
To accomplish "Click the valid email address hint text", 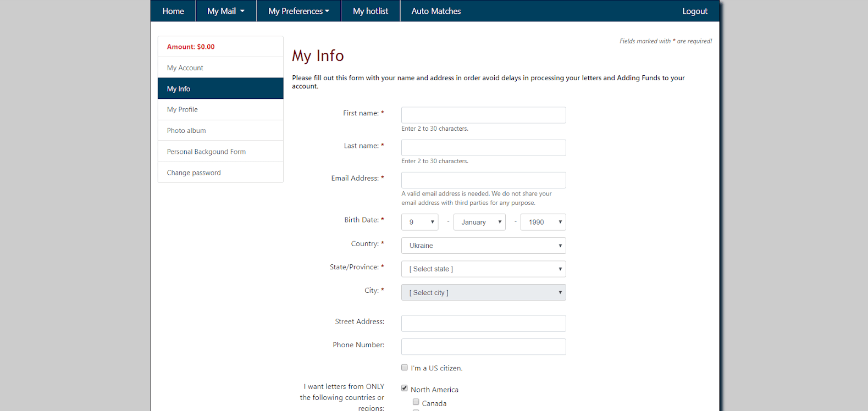I will tap(477, 198).
